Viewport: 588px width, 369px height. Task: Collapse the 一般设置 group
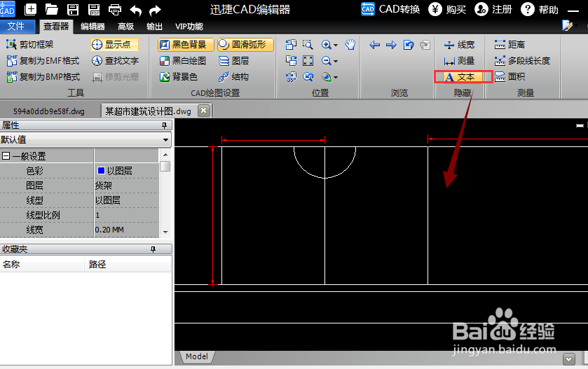(6, 156)
